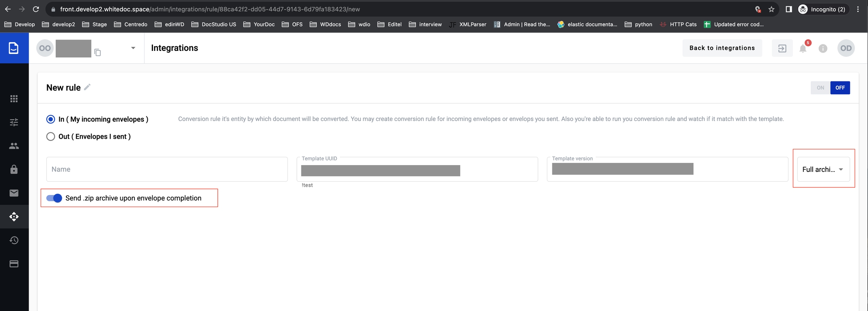Screen dimensions: 868x311
Task: Expand the Full archive dropdown
Action: pos(823,170)
